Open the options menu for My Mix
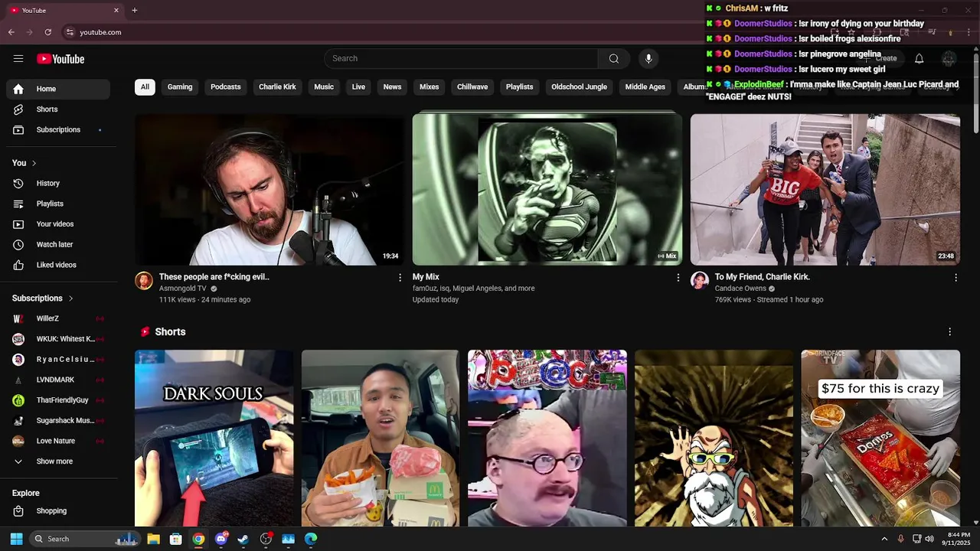The image size is (980, 551). (x=678, y=278)
